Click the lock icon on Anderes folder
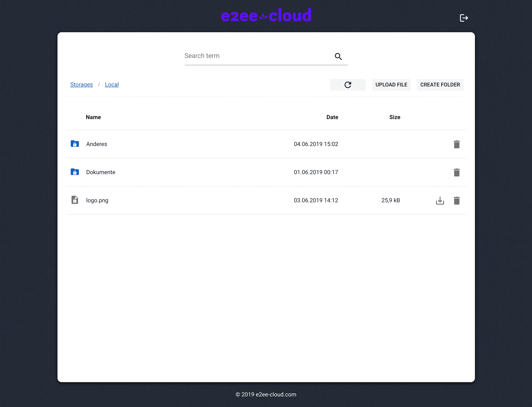 (75, 144)
